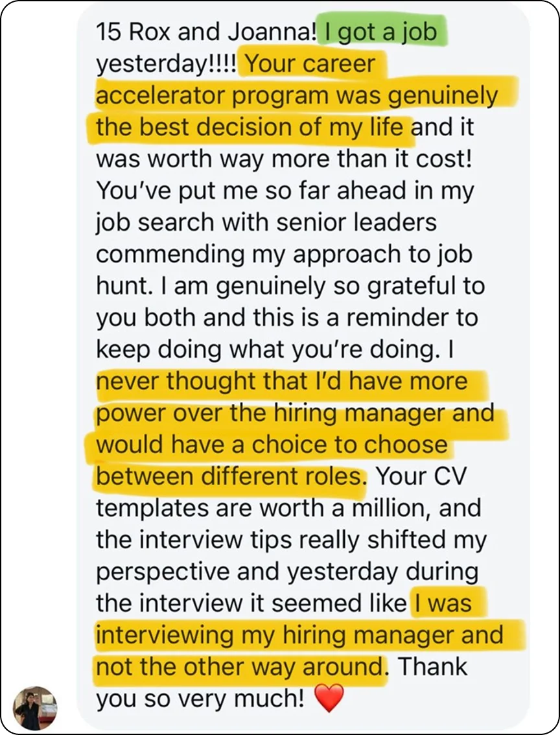Click highlighted "accelerator program was genuinely" line

click(x=297, y=96)
